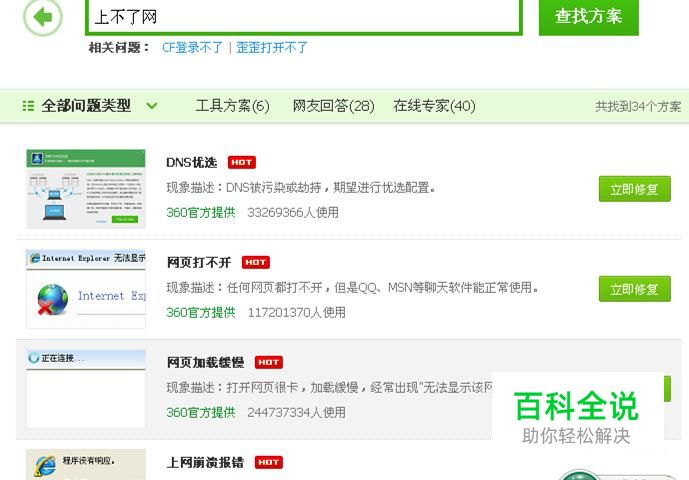This screenshot has width=689, height=480.
Task: Click 立即修复 for 网页打不开
Action: click(635, 289)
